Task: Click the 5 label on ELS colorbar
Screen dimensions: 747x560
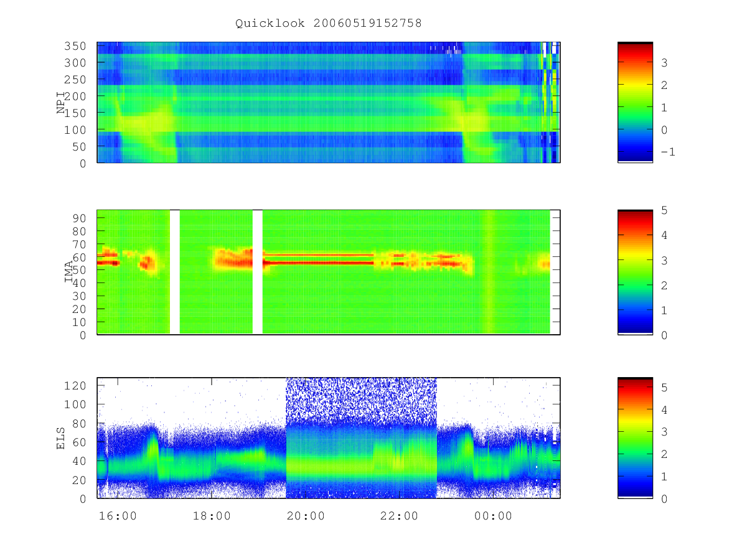Action: [665, 387]
